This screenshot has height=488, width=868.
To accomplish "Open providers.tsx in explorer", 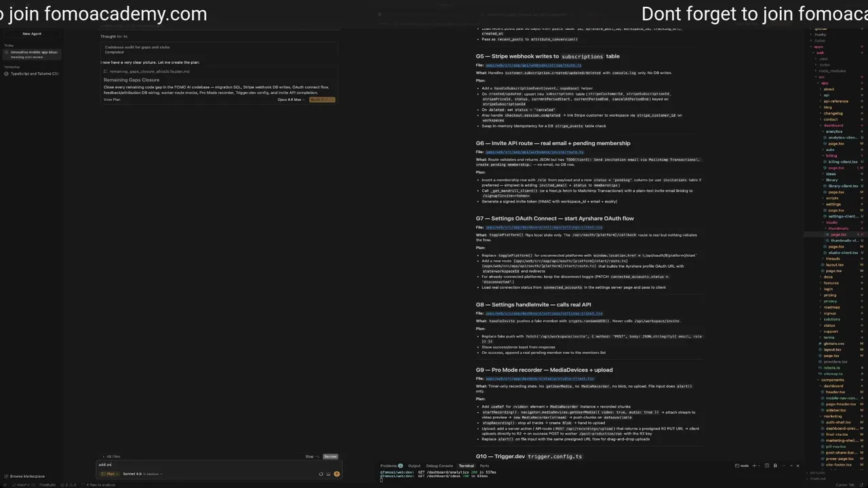I will 835,361.
